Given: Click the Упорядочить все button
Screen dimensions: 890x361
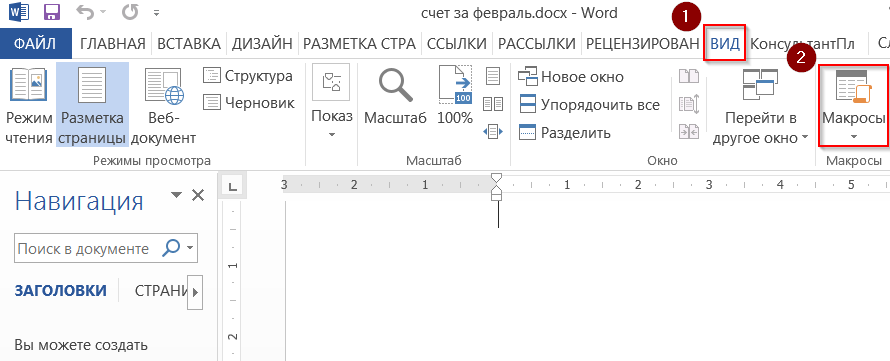Looking at the screenshot, I should (x=589, y=105).
